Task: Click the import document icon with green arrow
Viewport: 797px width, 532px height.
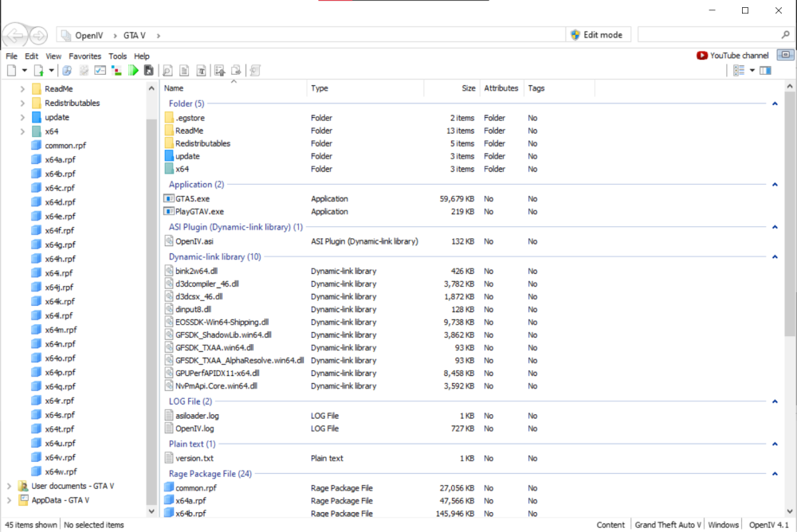Action: tap(38, 71)
